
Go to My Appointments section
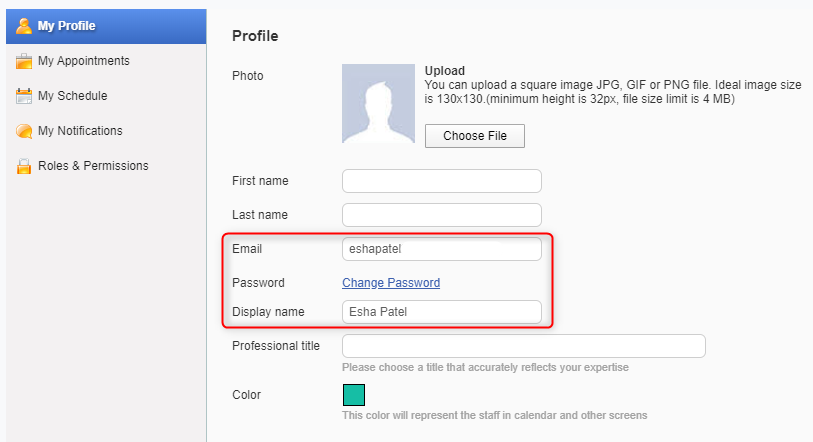(106, 61)
